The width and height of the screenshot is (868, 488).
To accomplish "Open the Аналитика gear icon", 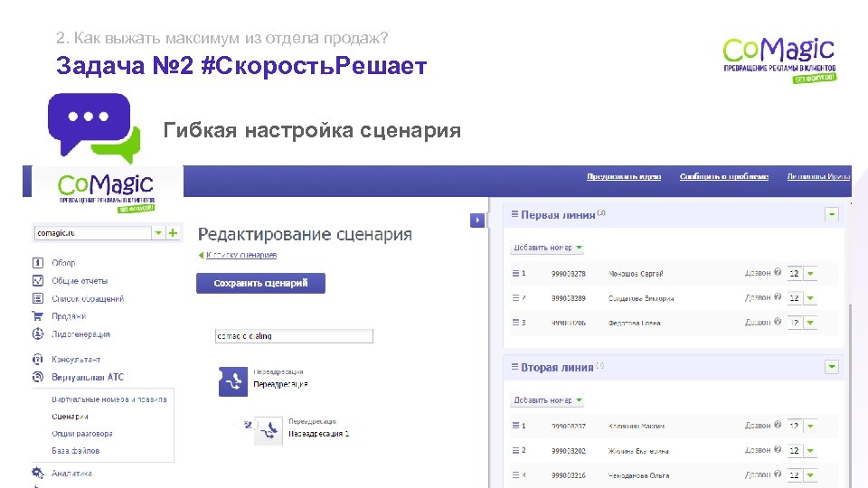I will [x=38, y=473].
